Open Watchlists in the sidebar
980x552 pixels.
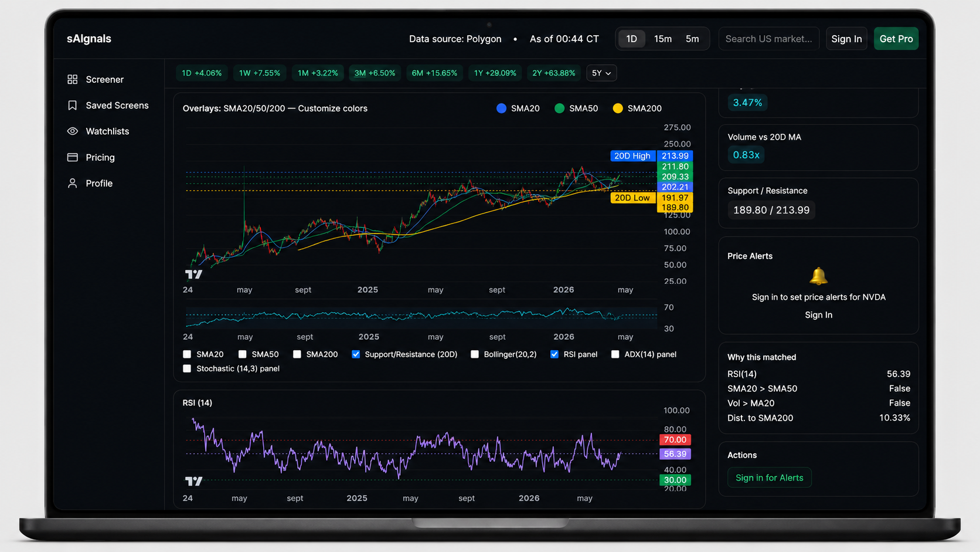[107, 131]
